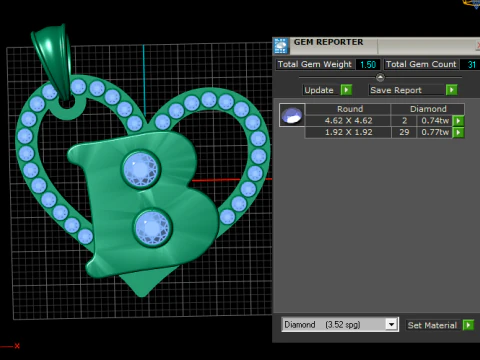
Task: Click the 0.77tw weight value
Action: pyautogui.click(x=435, y=132)
